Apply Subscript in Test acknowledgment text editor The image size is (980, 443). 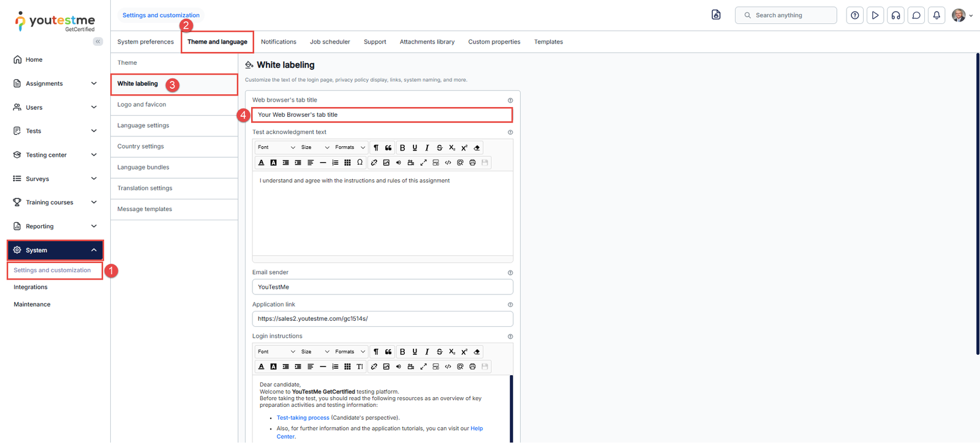point(452,147)
